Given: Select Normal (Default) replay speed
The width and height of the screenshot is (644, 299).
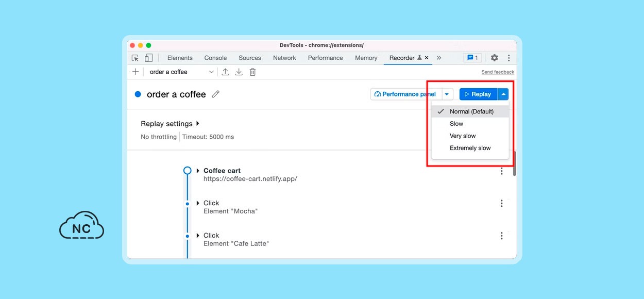Looking at the screenshot, I should 470,111.
